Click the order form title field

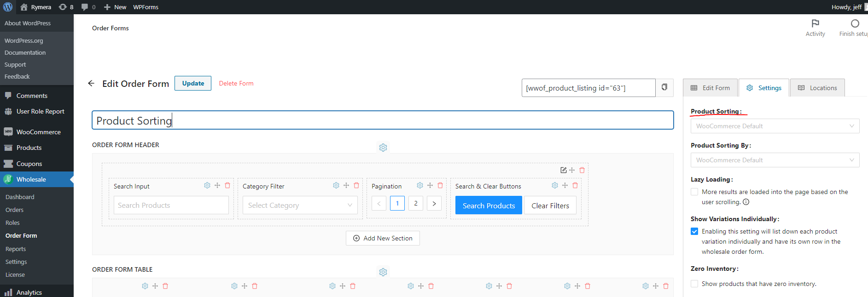[x=382, y=120]
